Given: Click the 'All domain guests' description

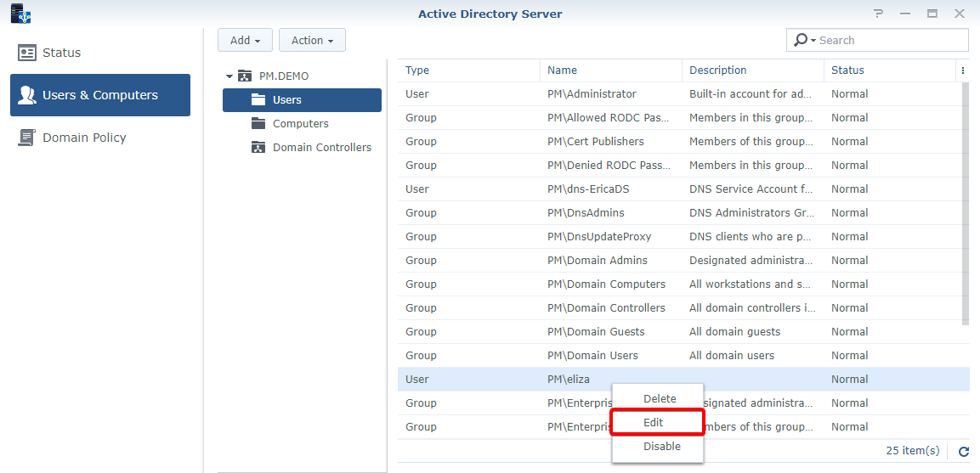Looking at the screenshot, I should pyautogui.click(x=735, y=332).
